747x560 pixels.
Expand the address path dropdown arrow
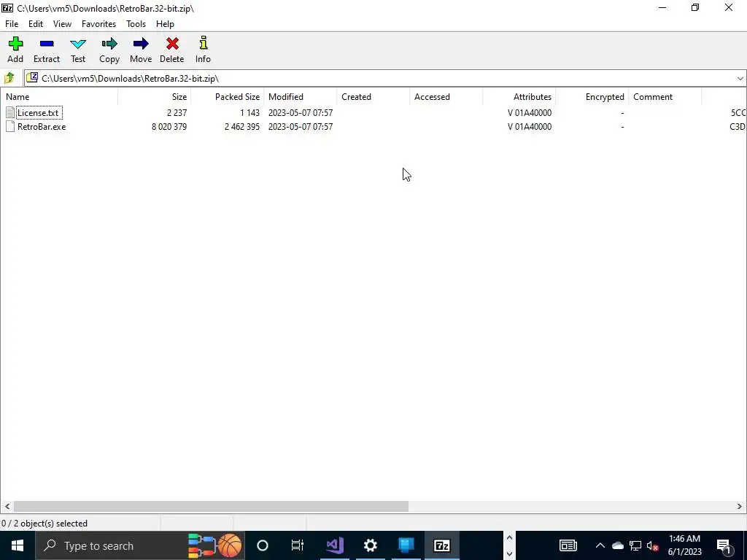(740, 79)
